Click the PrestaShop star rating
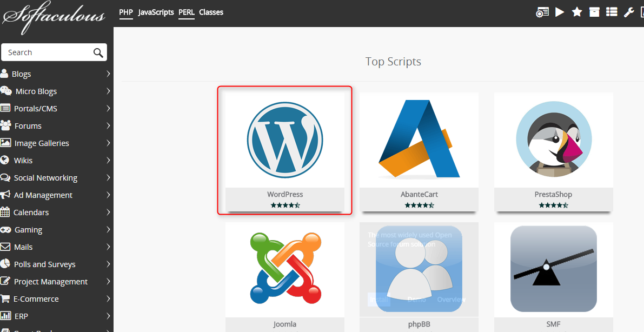This screenshot has width=644, height=332. 553,205
